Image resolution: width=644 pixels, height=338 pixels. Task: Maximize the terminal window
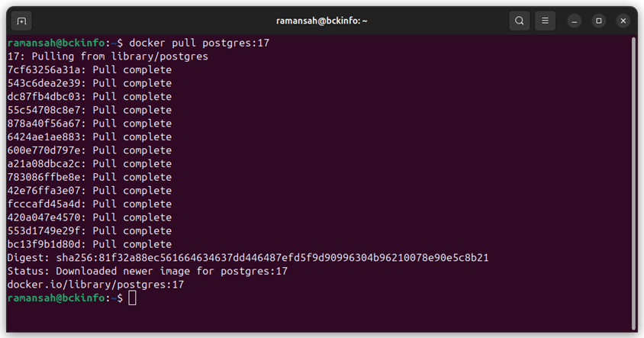click(x=599, y=21)
